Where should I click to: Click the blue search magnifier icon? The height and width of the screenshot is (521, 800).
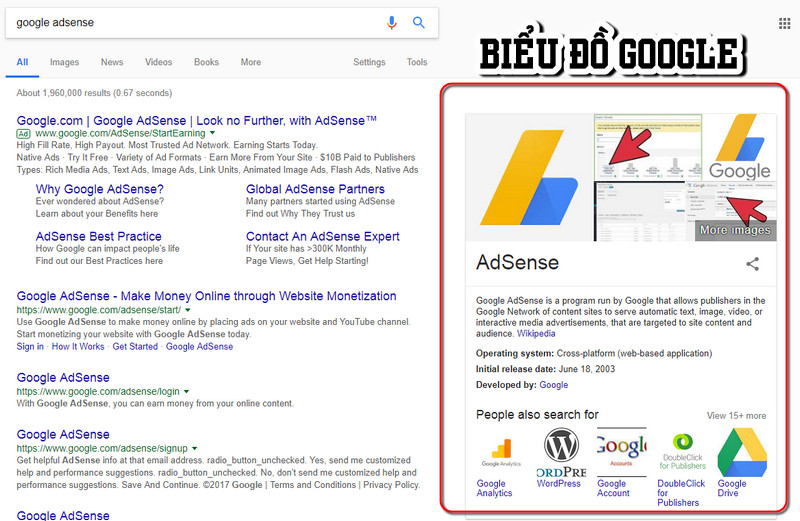point(419,22)
